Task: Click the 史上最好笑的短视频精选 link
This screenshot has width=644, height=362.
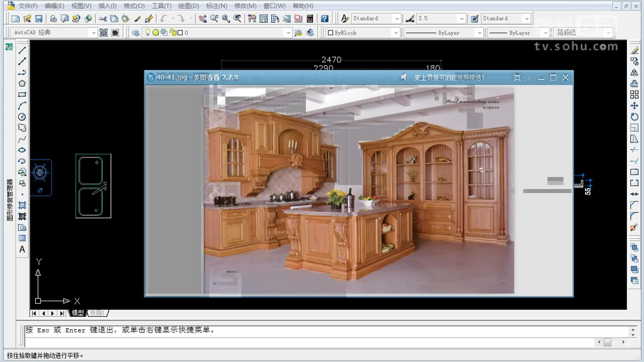Action: point(449,77)
